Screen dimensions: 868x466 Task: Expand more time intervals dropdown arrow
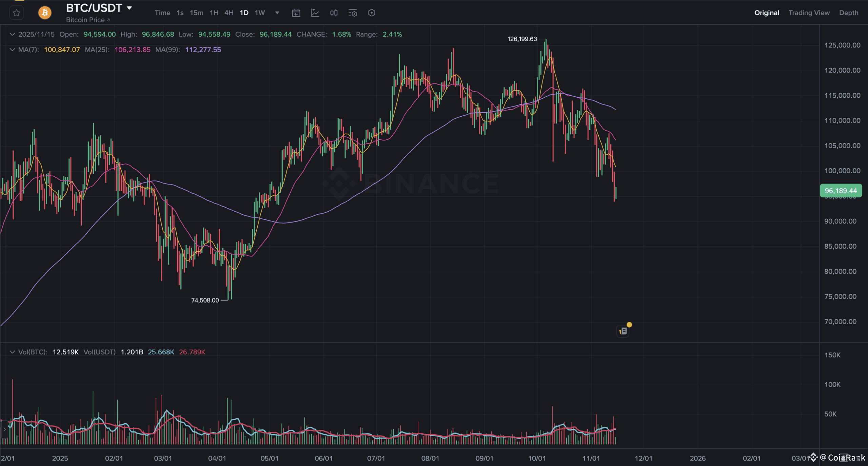tap(277, 13)
